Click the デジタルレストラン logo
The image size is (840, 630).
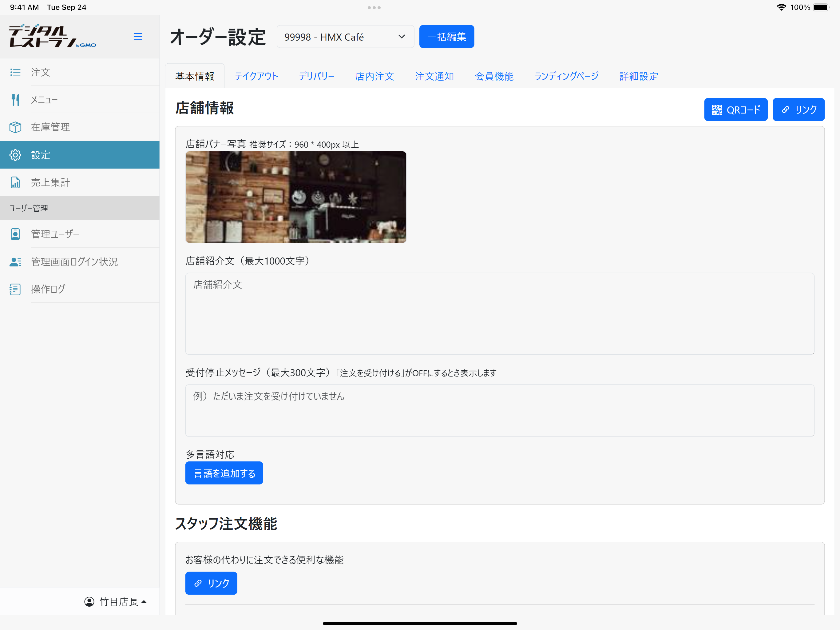point(52,36)
